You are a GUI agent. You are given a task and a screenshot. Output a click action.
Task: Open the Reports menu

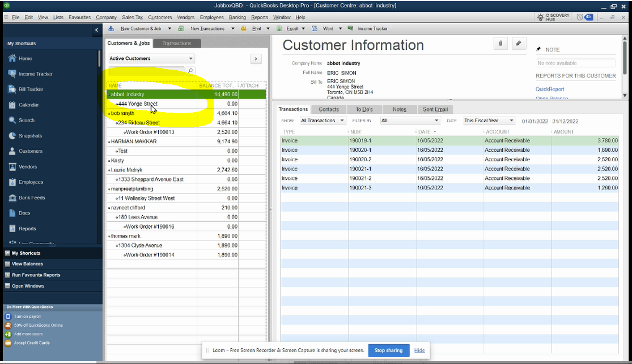point(259,18)
